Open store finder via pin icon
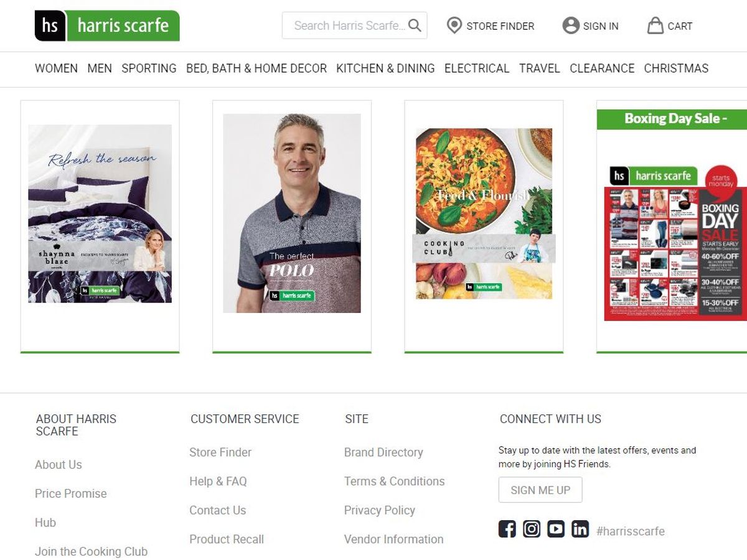The height and width of the screenshot is (560, 747). 454,26
